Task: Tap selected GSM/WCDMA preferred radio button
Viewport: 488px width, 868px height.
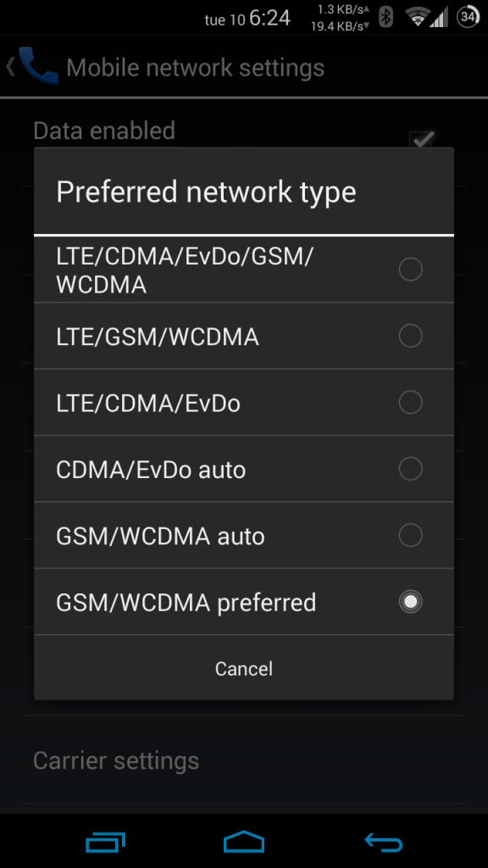Action: coord(411,602)
